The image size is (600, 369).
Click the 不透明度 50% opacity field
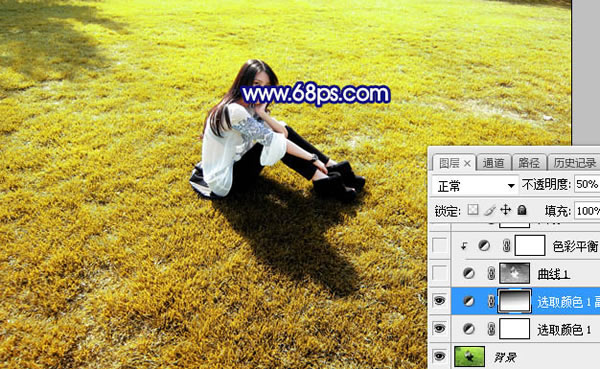[587, 185]
